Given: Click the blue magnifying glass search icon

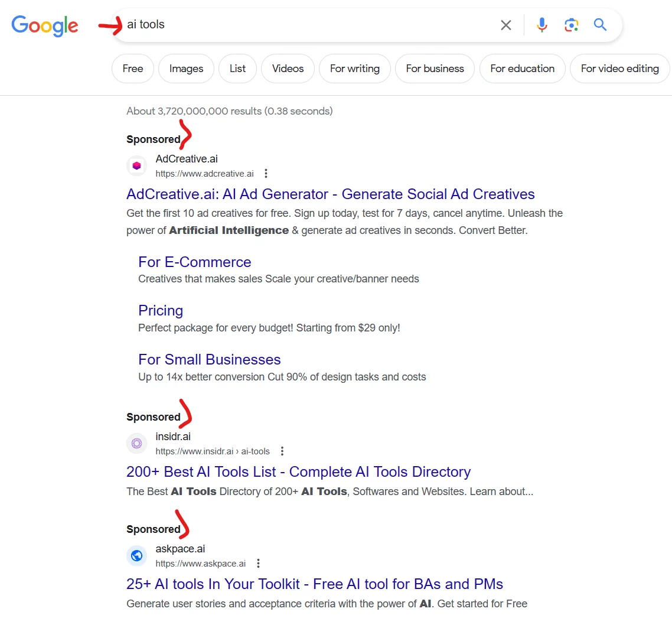Looking at the screenshot, I should pyautogui.click(x=601, y=25).
